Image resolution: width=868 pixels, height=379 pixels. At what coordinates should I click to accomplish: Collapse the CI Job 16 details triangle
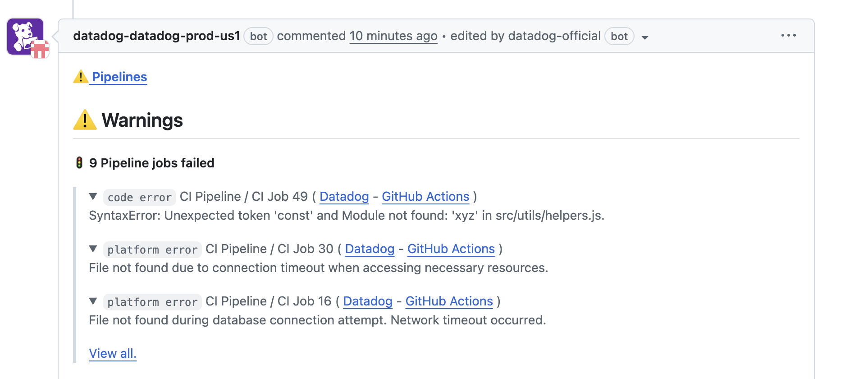tap(93, 301)
